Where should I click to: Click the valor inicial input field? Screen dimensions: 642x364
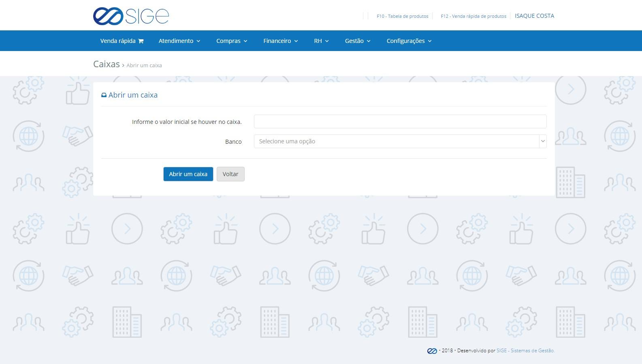point(400,121)
